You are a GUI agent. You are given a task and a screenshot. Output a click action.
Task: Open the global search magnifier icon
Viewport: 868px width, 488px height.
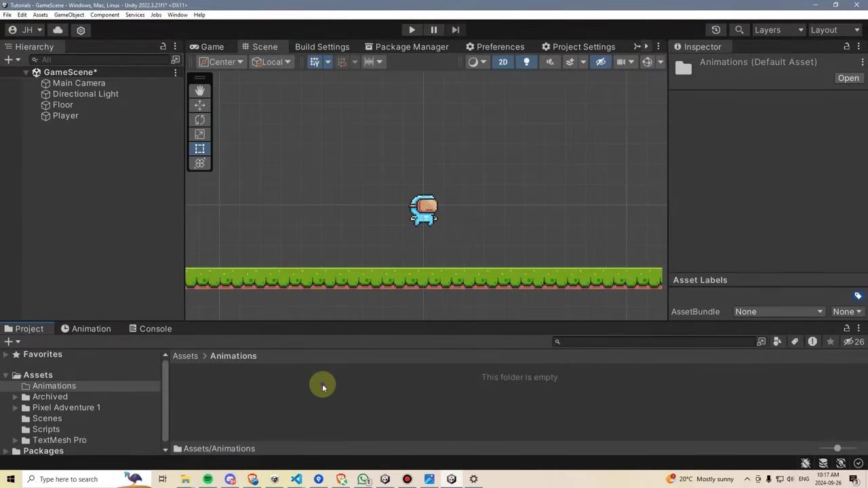point(739,30)
